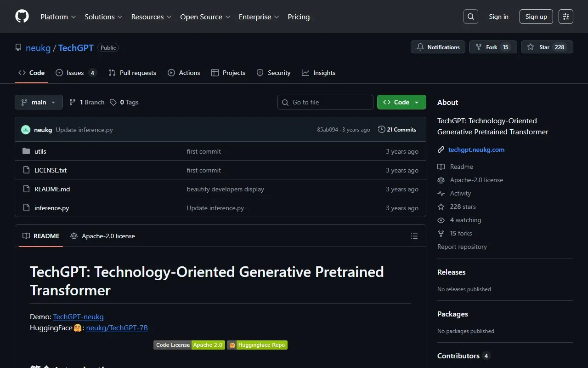Open appearance settings icon next to Sign up
Image resolution: width=588 pixels, height=368 pixels.
565,17
